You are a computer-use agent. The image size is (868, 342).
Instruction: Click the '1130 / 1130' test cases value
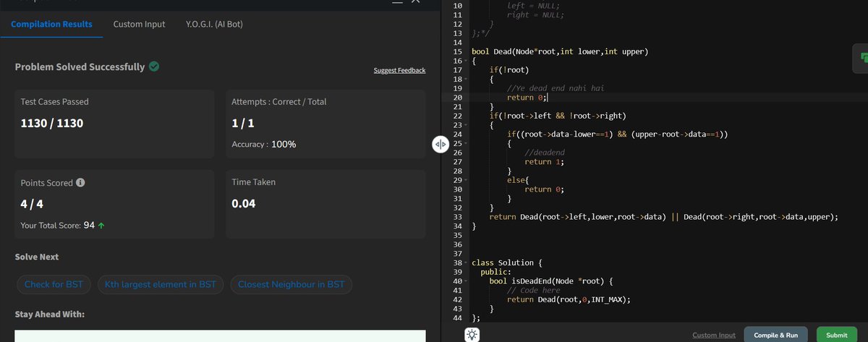tap(52, 124)
